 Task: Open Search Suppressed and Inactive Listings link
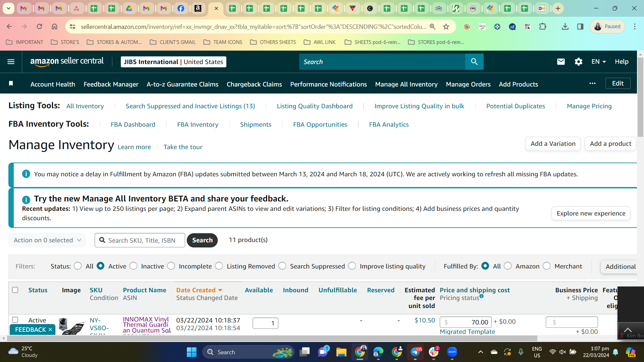click(190, 106)
